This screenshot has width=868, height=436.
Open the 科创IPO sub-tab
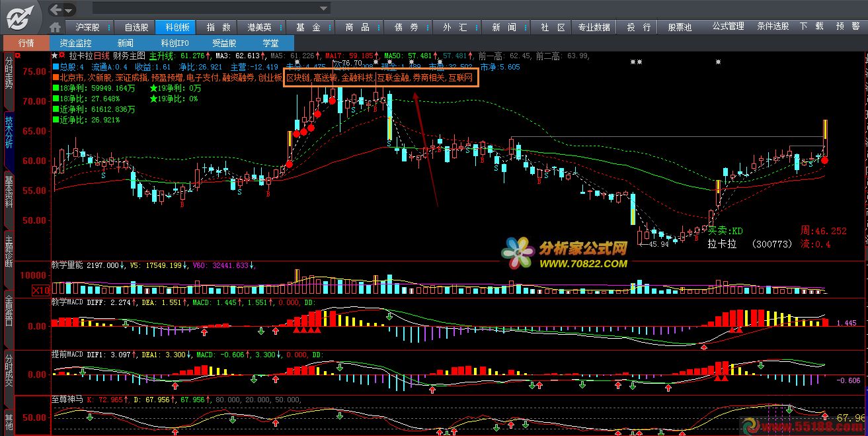pos(175,43)
